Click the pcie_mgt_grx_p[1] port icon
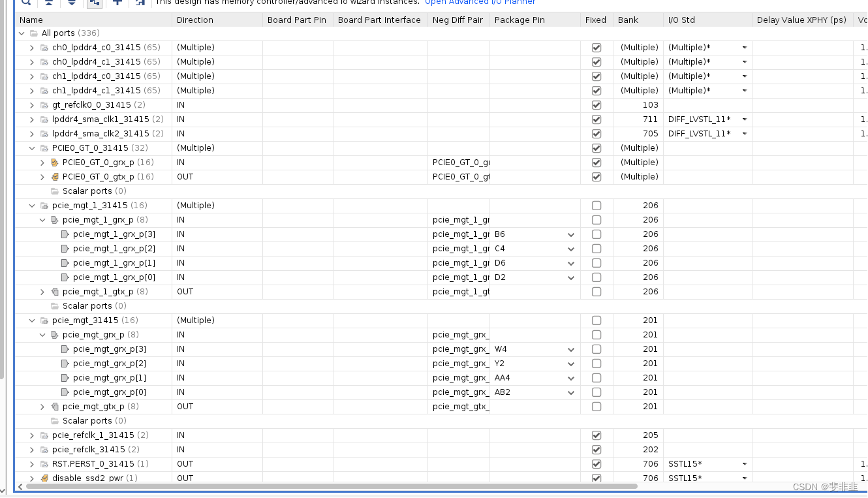This screenshot has height=498, width=868. click(65, 378)
